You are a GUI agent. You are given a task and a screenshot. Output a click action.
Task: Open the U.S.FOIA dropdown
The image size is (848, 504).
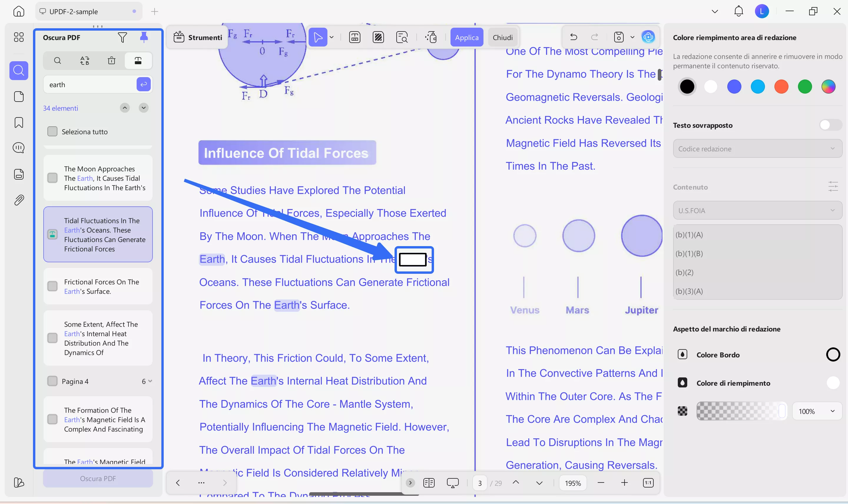(x=757, y=210)
